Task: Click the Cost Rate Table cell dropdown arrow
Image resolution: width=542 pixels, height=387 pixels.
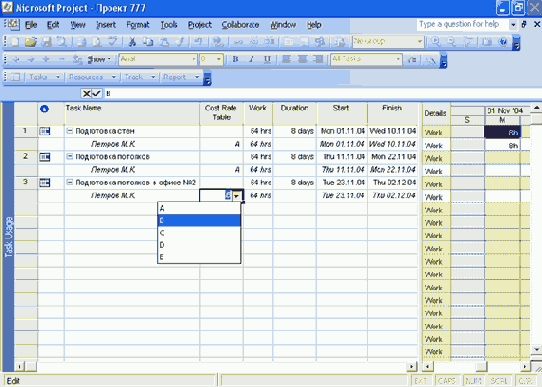Action: [x=237, y=196]
